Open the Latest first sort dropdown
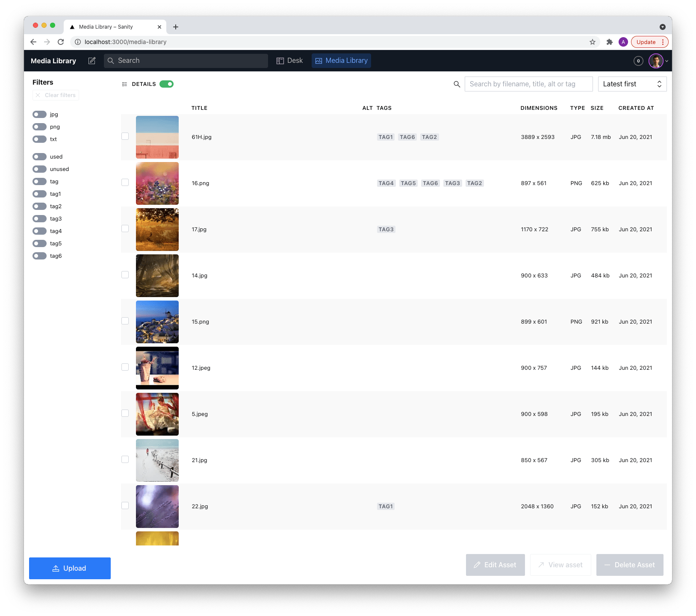 point(632,84)
